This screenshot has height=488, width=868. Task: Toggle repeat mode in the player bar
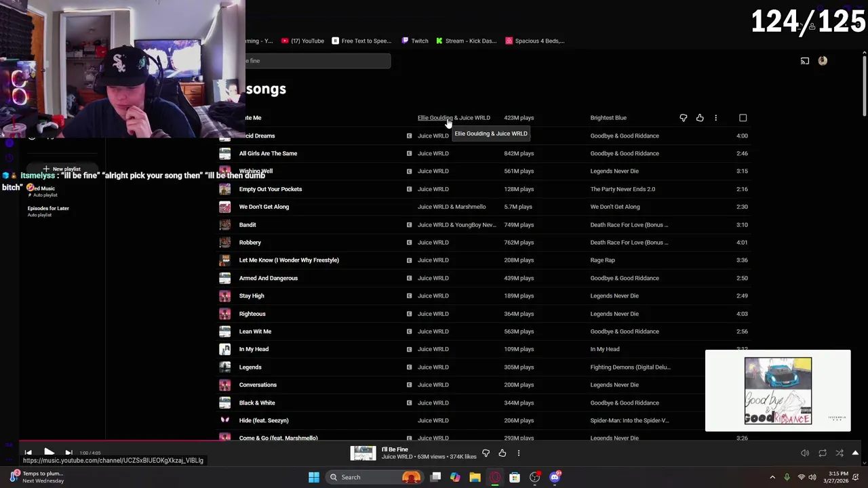823,453
